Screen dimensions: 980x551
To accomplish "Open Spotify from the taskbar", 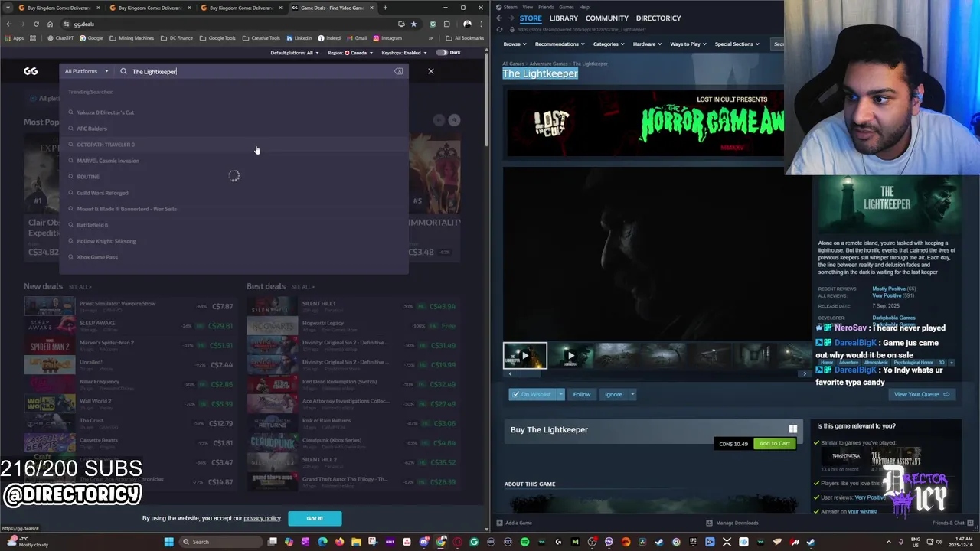I will [x=524, y=542].
